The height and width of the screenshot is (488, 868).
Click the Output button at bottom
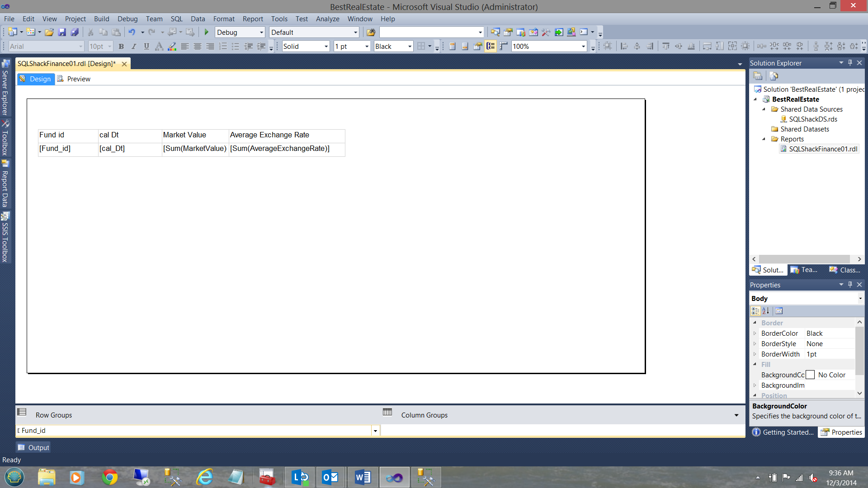33,447
